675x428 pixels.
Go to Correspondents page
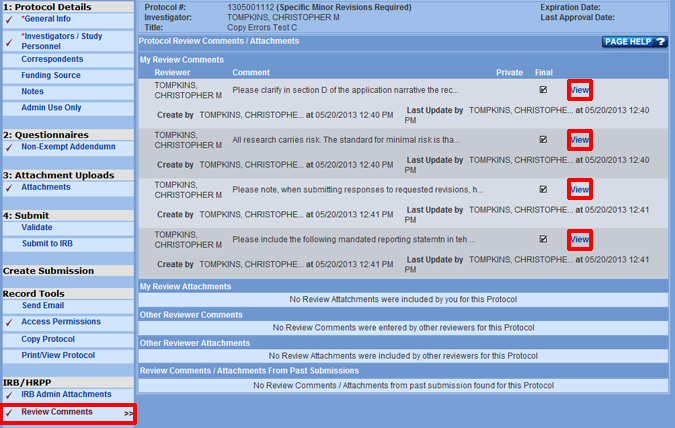click(x=52, y=59)
